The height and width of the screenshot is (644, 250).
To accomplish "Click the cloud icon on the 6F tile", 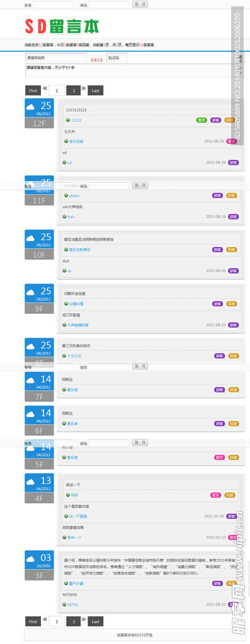I will point(30,414).
